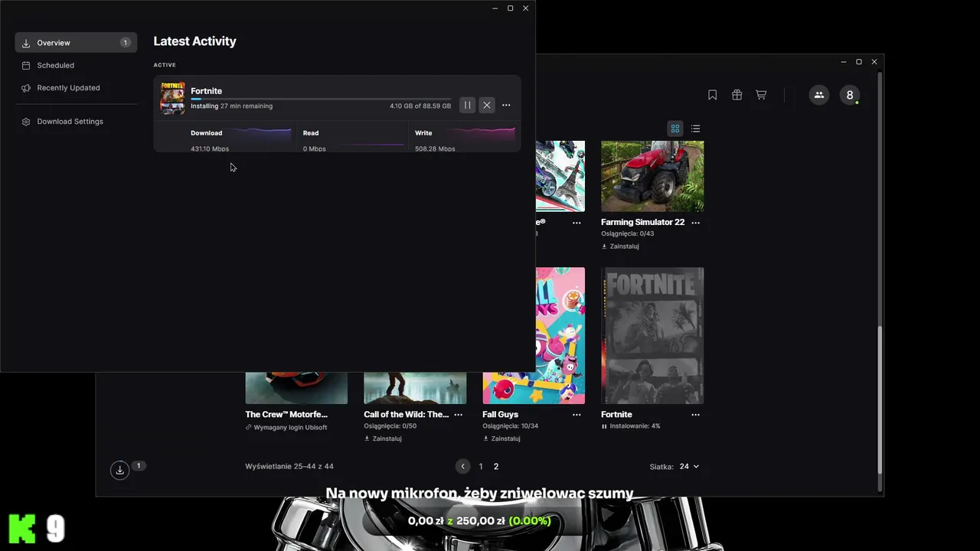Screen dimensions: 980x551
Task: Open the gift icon in launcher
Action: click(x=737, y=95)
